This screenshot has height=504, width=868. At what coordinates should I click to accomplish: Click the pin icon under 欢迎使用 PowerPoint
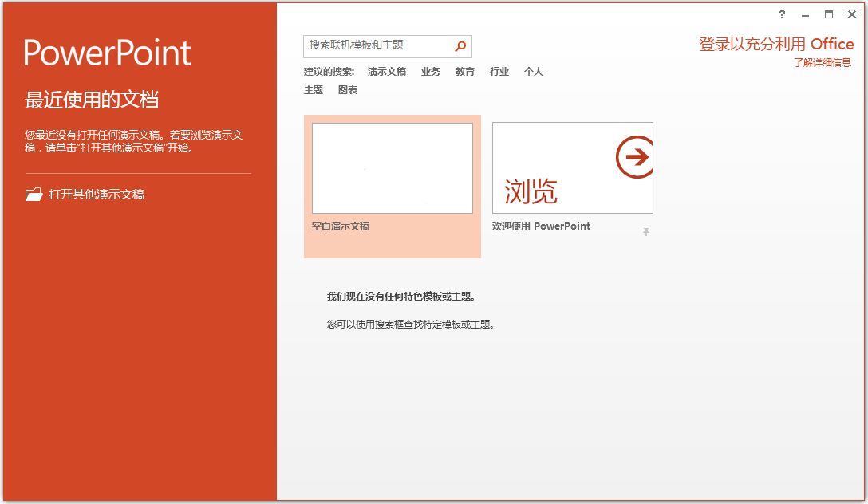[x=647, y=231]
